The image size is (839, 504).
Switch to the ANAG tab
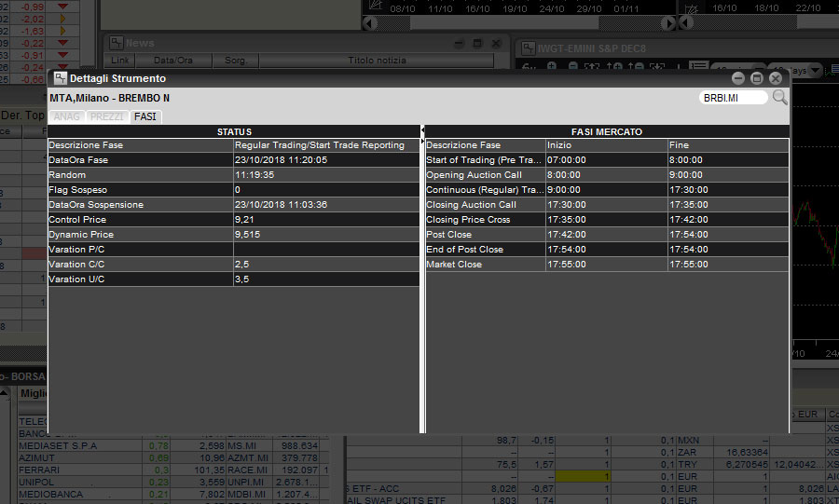[67, 116]
